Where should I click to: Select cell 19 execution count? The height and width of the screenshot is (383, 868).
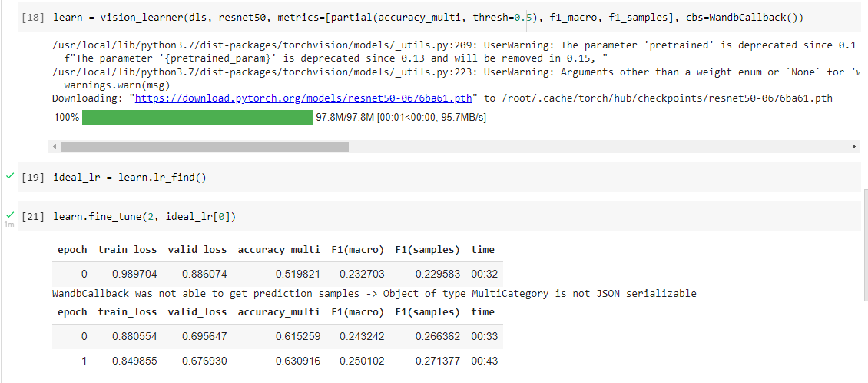pos(33,178)
